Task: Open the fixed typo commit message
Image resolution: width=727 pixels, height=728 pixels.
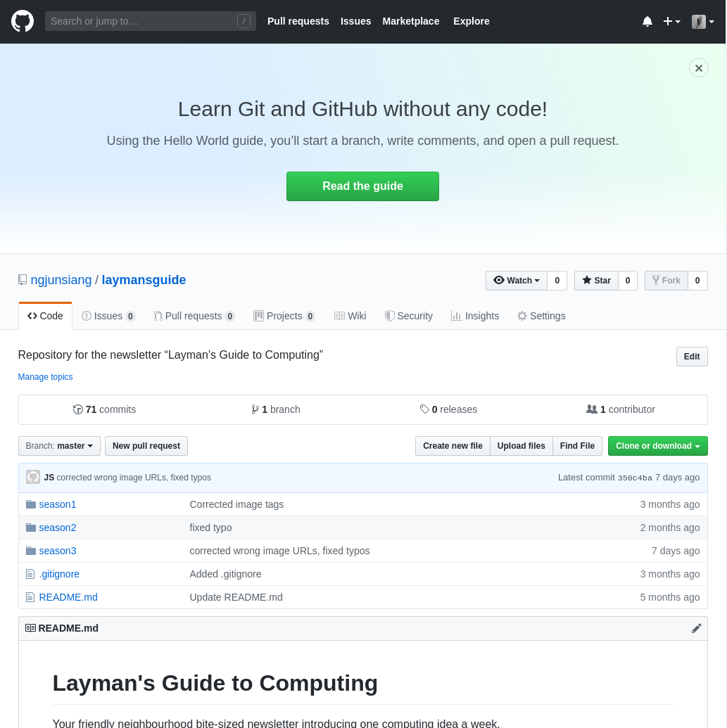Action: pos(210,528)
